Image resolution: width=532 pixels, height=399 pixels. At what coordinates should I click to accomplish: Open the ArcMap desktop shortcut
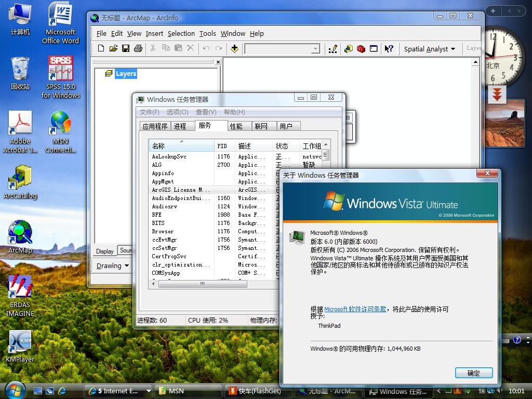tap(20, 237)
